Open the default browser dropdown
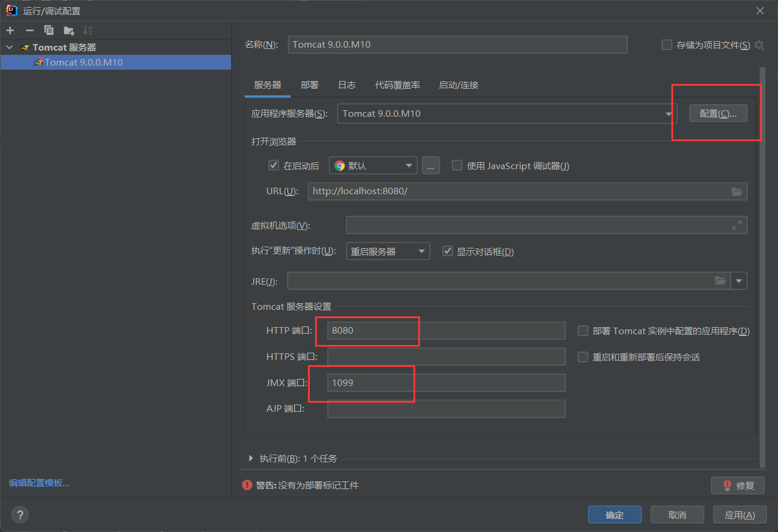 [373, 166]
